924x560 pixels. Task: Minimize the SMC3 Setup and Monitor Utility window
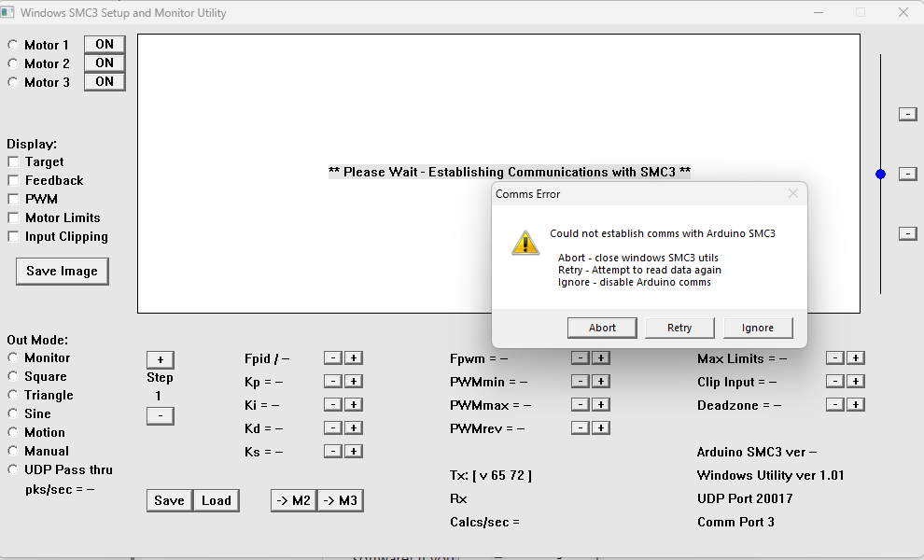click(819, 12)
